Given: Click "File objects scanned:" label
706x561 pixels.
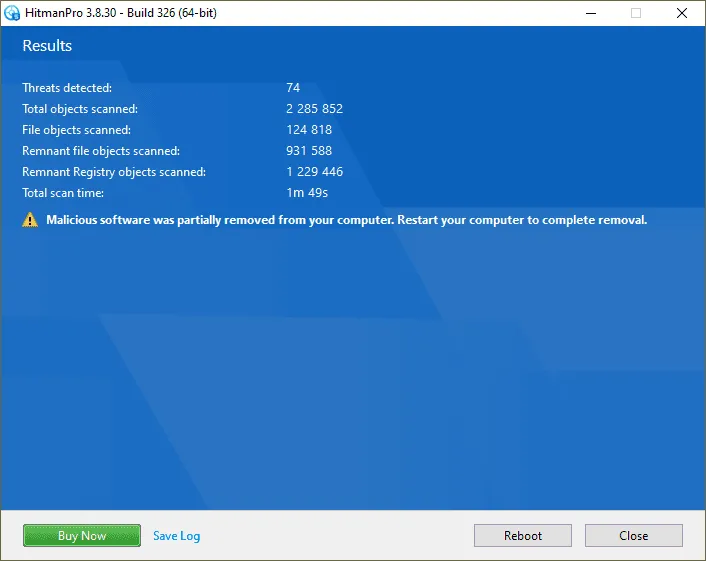Looking at the screenshot, I should tap(77, 130).
